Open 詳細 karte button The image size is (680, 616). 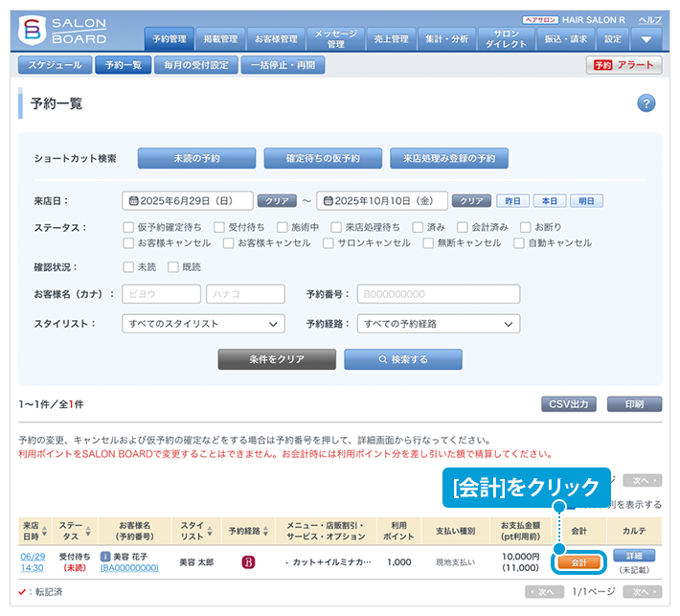pyautogui.click(x=634, y=556)
